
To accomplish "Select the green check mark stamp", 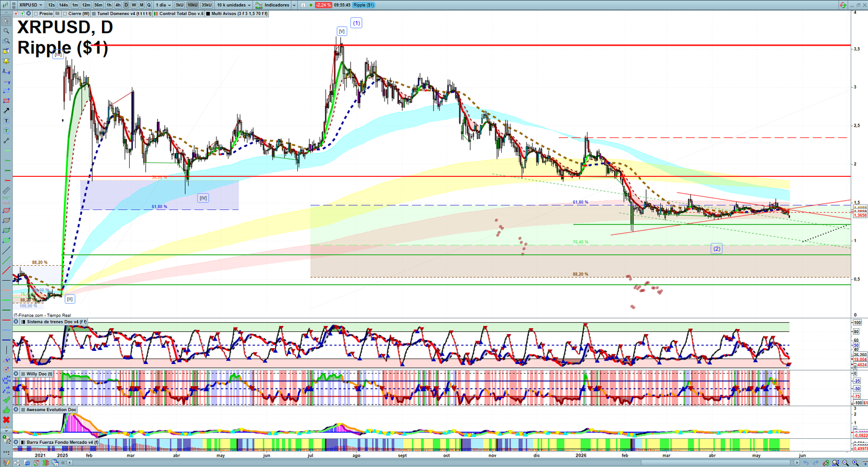I will click(x=6, y=400).
